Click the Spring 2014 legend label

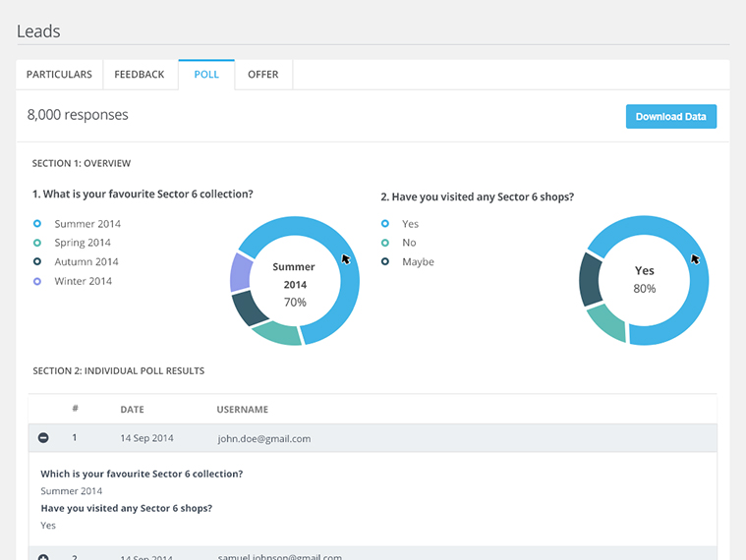tap(83, 243)
